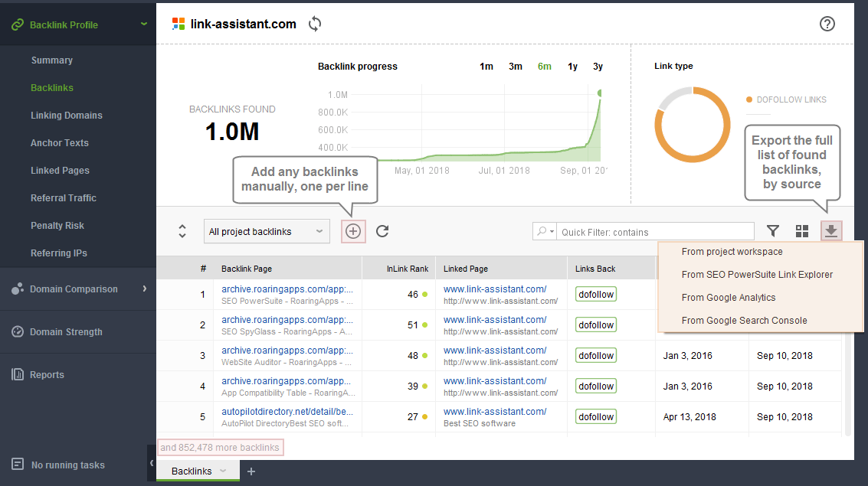Click the Domain Strength gauge icon
Image resolution: width=868 pixels, height=486 pixels.
(x=18, y=331)
